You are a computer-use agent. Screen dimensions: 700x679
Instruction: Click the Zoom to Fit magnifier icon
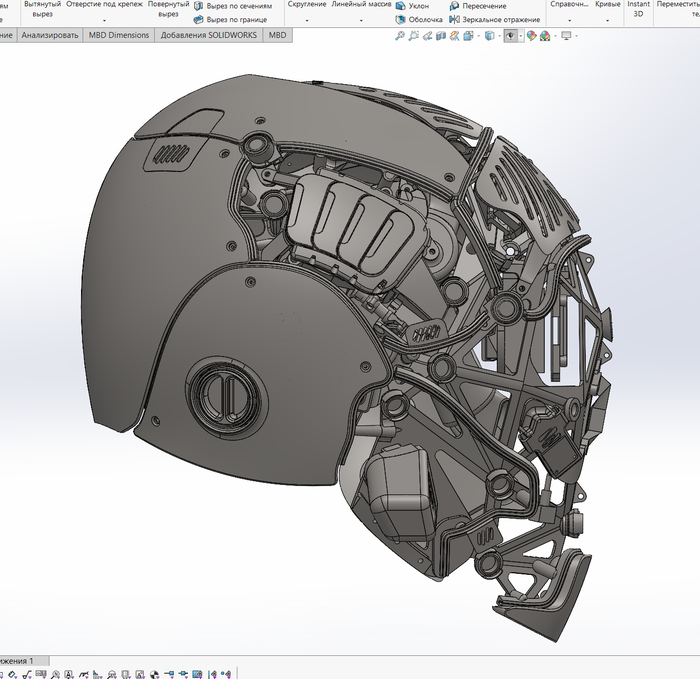[400, 36]
